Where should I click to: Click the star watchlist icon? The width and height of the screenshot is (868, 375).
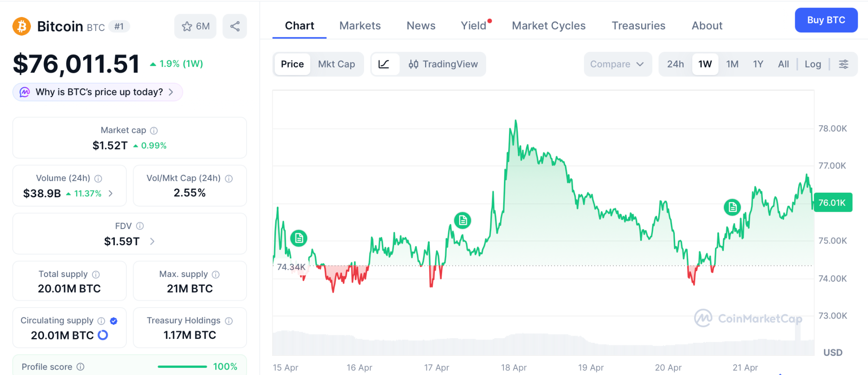click(x=187, y=26)
